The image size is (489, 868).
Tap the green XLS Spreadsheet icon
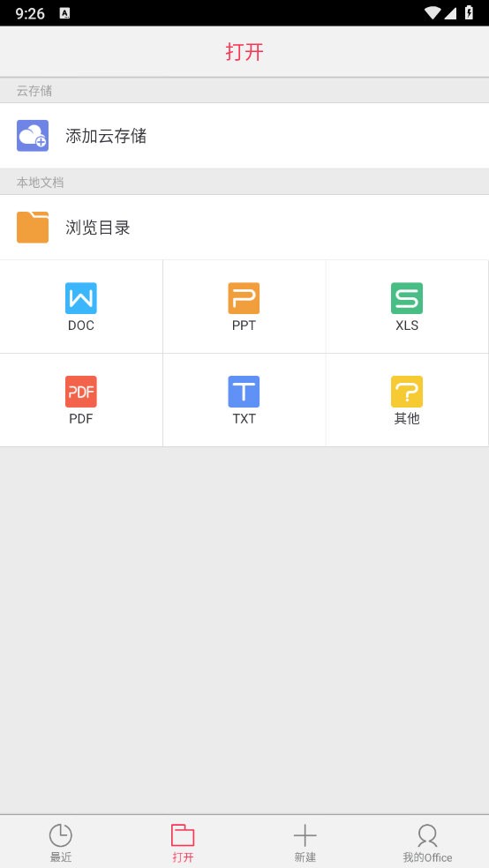click(x=407, y=298)
